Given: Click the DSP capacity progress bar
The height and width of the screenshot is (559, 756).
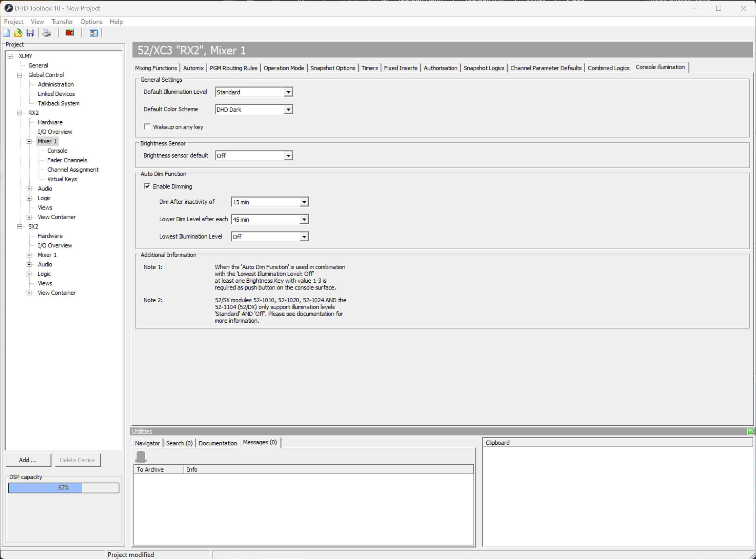Looking at the screenshot, I should point(63,488).
